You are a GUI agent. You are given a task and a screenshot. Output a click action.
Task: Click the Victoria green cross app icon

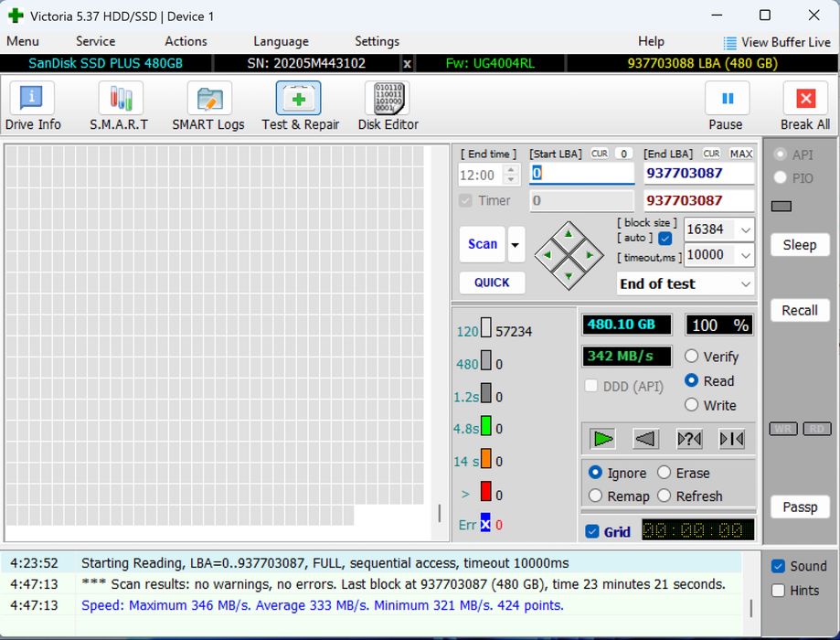(16, 16)
